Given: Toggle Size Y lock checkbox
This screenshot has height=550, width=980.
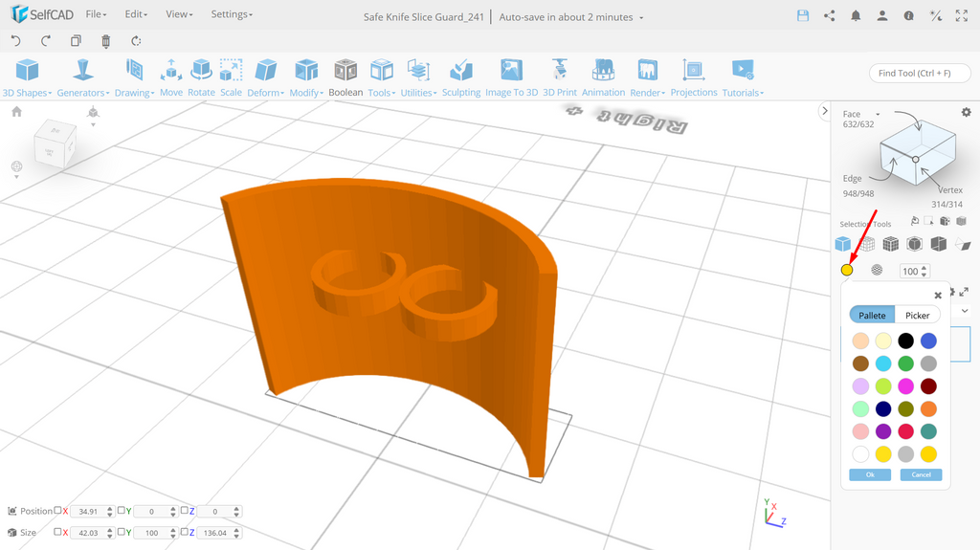Looking at the screenshot, I should [122, 532].
